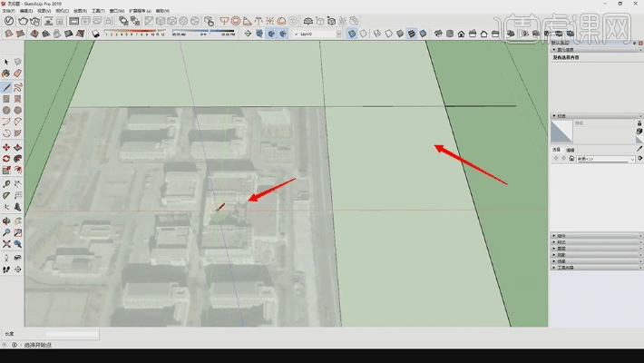Screen dimensions: 644x363
Task: Toggle shadows display button
Action: coord(97,34)
